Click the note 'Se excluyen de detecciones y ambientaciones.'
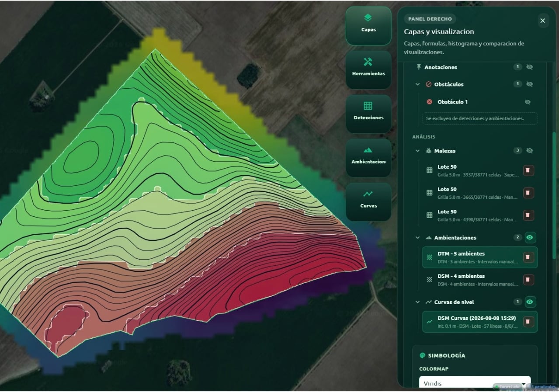 pyautogui.click(x=480, y=118)
